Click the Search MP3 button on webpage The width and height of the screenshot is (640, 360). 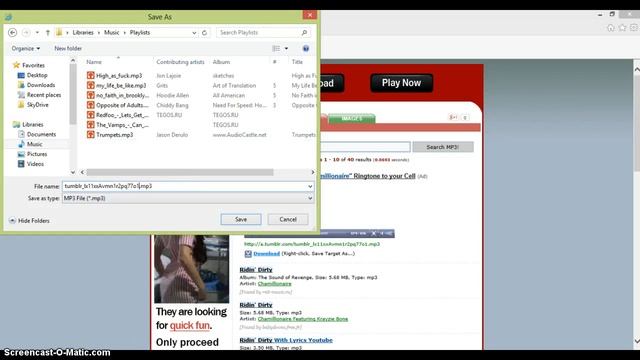pyautogui.click(x=443, y=147)
